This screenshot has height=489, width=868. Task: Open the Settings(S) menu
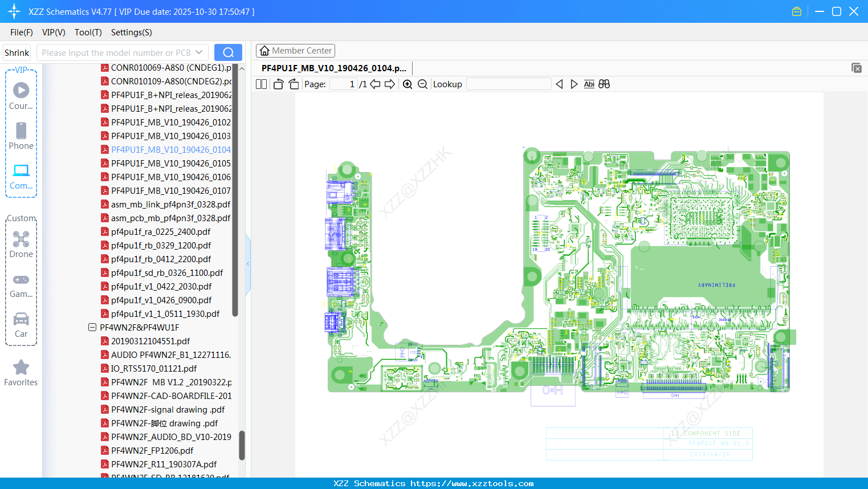(131, 32)
